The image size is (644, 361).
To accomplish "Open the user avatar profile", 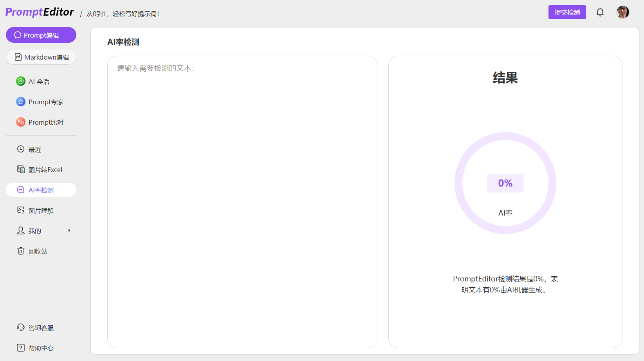I will coord(622,12).
